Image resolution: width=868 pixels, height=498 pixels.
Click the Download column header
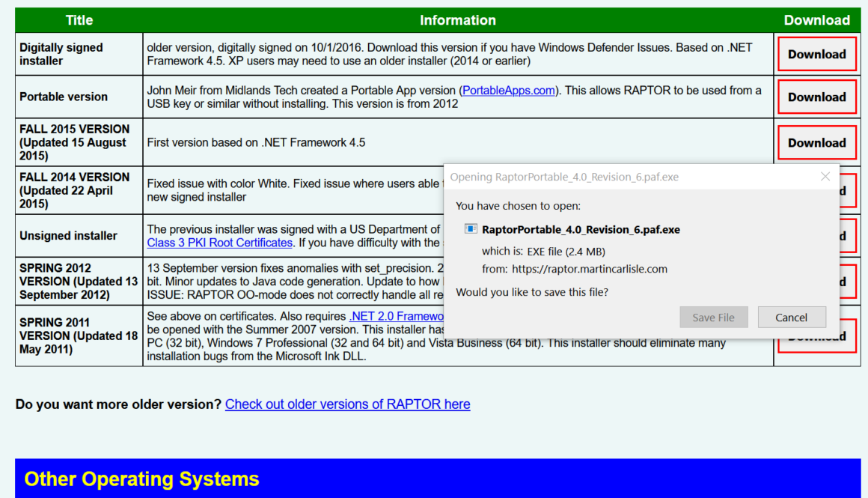(x=817, y=20)
